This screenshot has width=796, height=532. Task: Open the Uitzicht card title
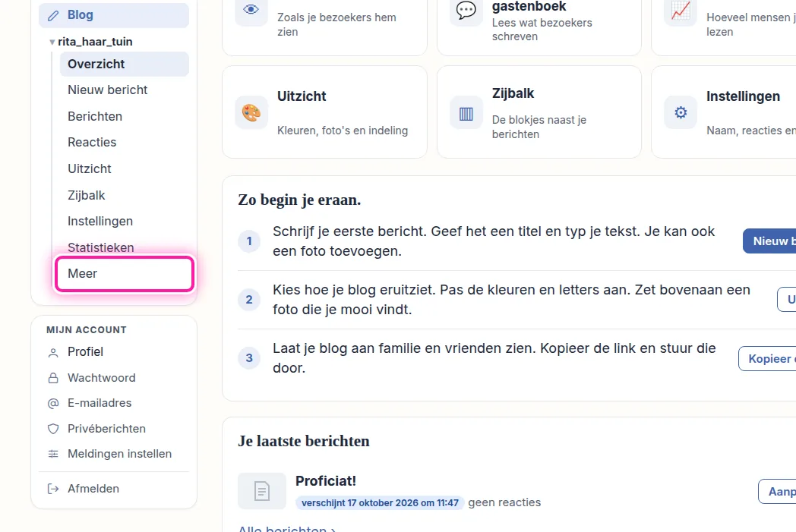tap(302, 96)
